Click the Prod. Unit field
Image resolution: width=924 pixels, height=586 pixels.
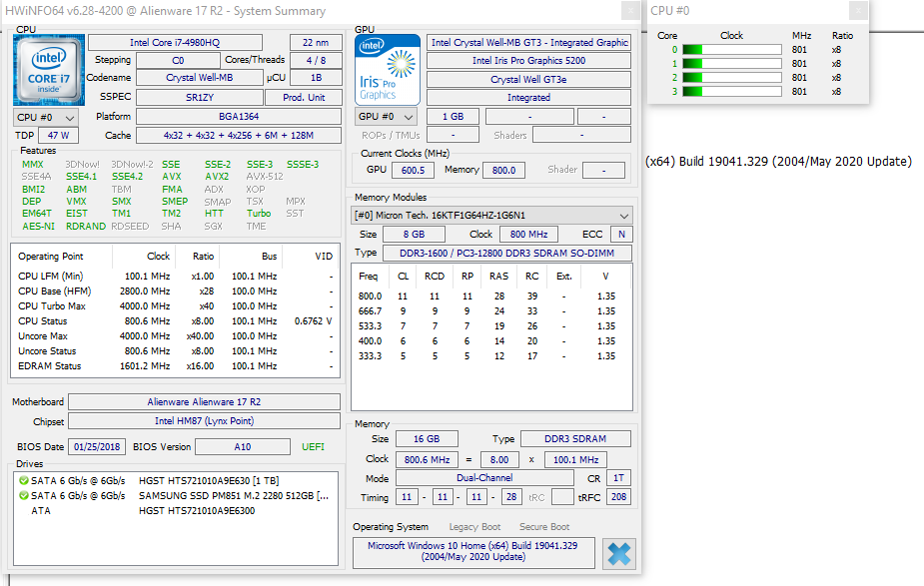click(304, 97)
